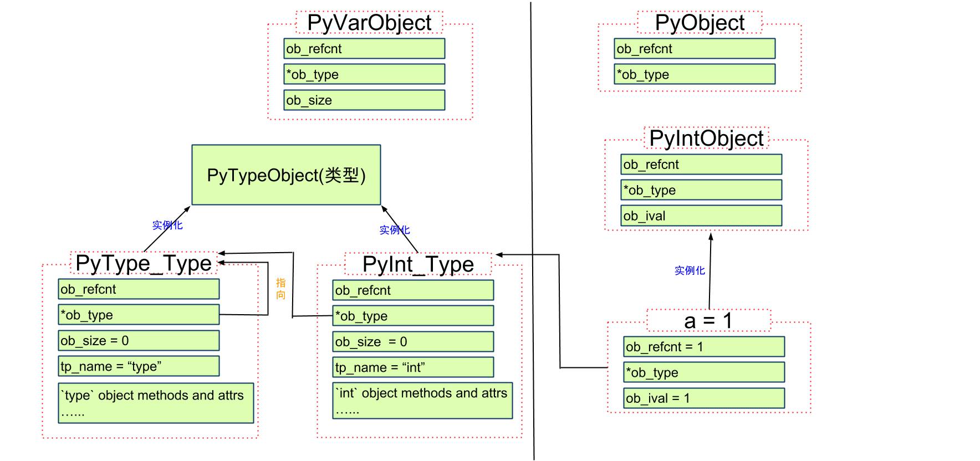
Task: Select the PyType_Type heading
Action: (144, 263)
